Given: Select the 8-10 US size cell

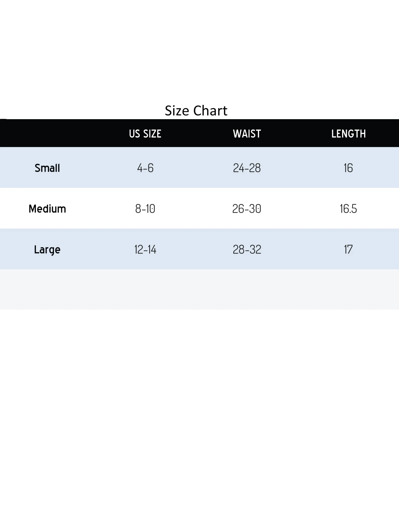Looking at the screenshot, I should [x=145, y=209].
